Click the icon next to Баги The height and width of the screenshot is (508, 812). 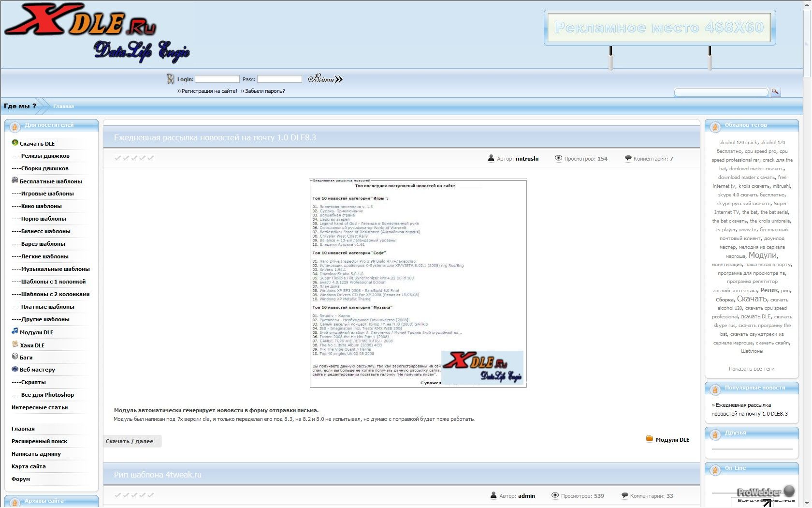point(14,357)
